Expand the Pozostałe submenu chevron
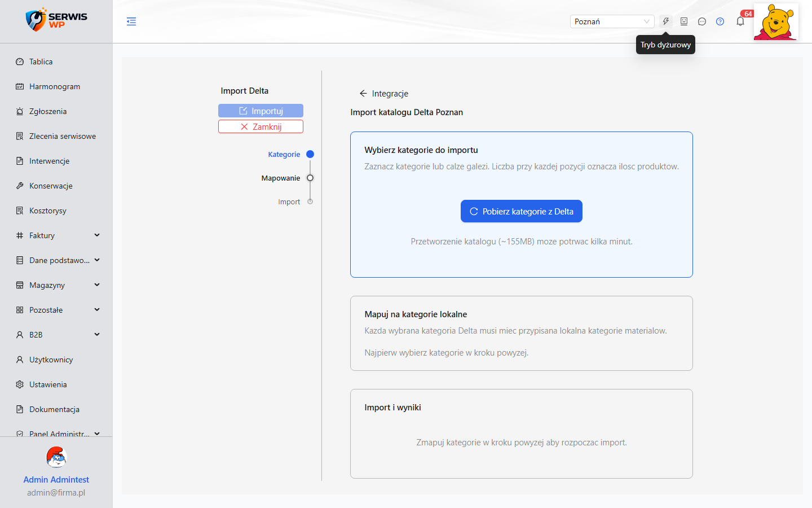Screen dimensions: 812x508 [97, 310]
